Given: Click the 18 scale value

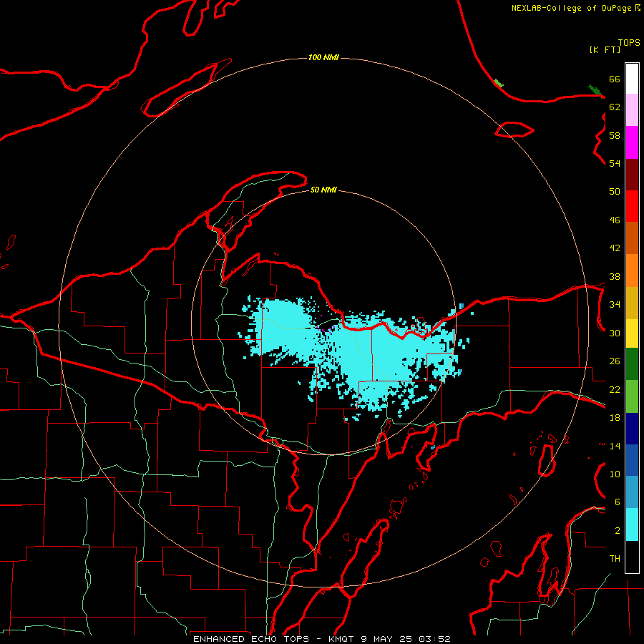Looking at the screenshot, I should click(x=615, y=418).
